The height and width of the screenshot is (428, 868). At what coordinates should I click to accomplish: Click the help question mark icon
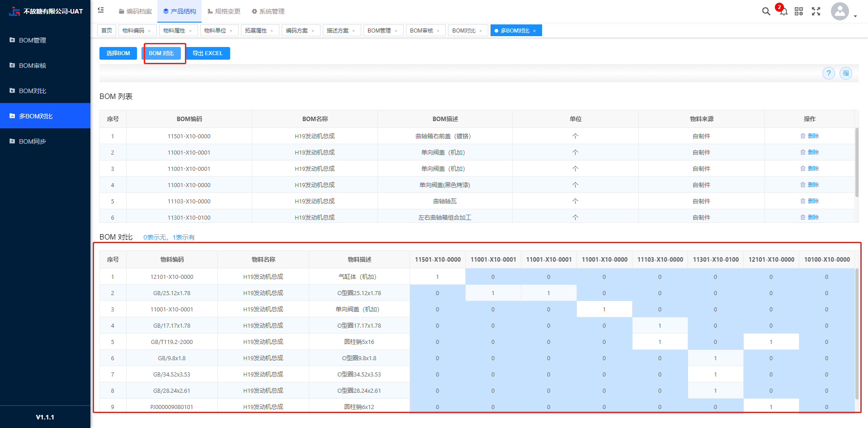pos(829,73)
